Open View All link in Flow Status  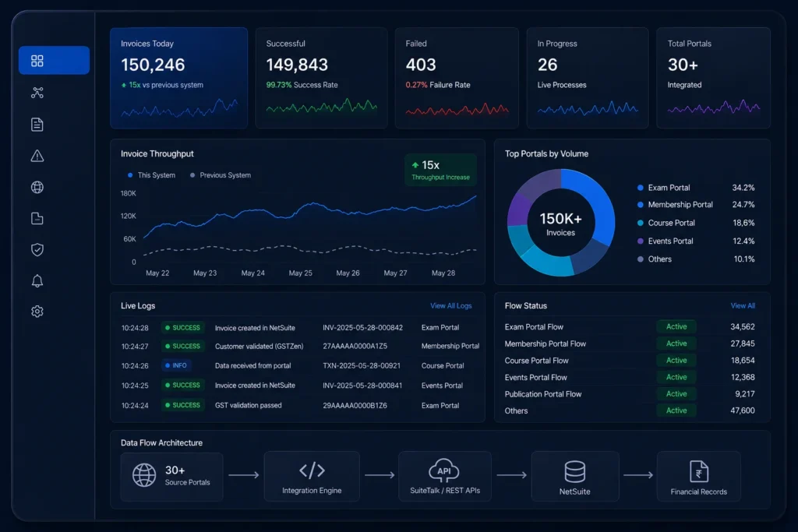click(743, 305)
